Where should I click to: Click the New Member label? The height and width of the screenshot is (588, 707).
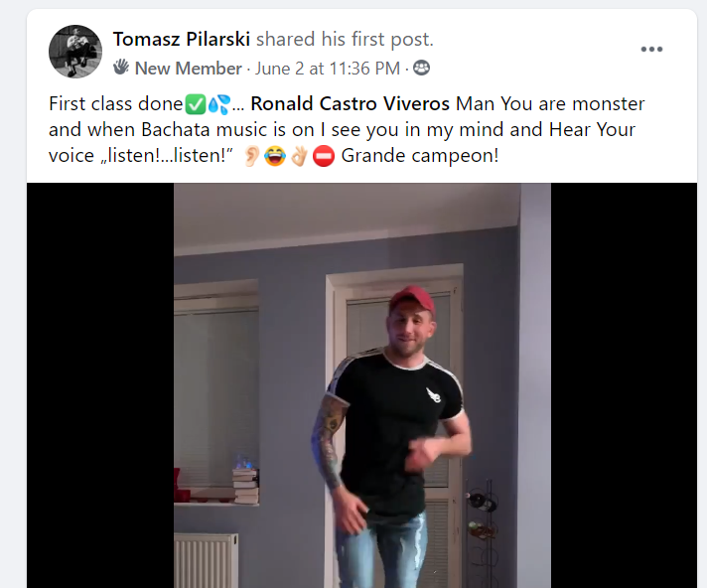pyautogui.click(x=189, y=69)
